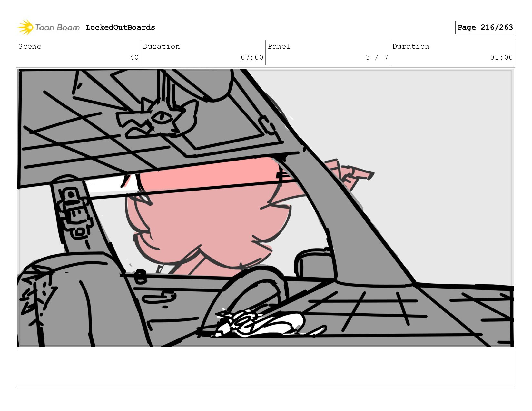Click the Page 216/263 indicator
This screenshot has width=532, height=411.
click(x=485, y=27)
